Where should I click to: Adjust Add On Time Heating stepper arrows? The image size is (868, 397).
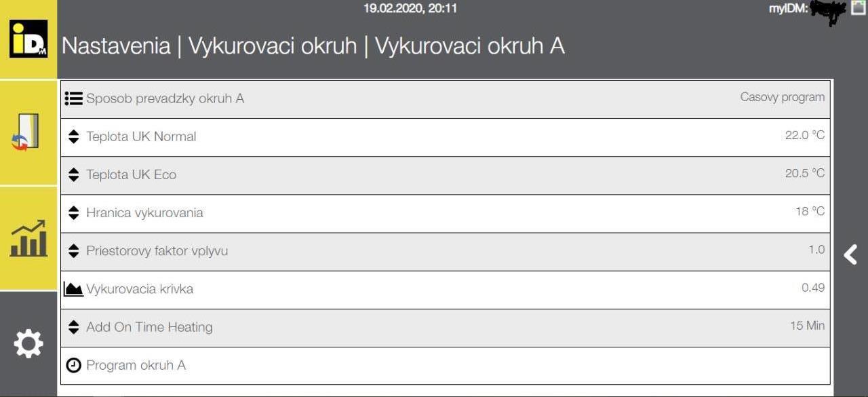point(74,327)
